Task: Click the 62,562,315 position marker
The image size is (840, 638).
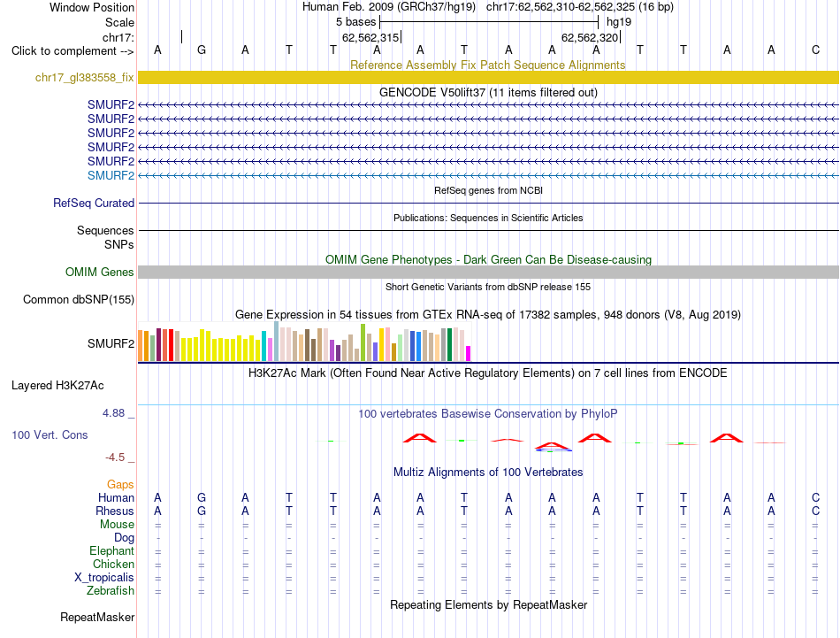Action: point(370,37)
